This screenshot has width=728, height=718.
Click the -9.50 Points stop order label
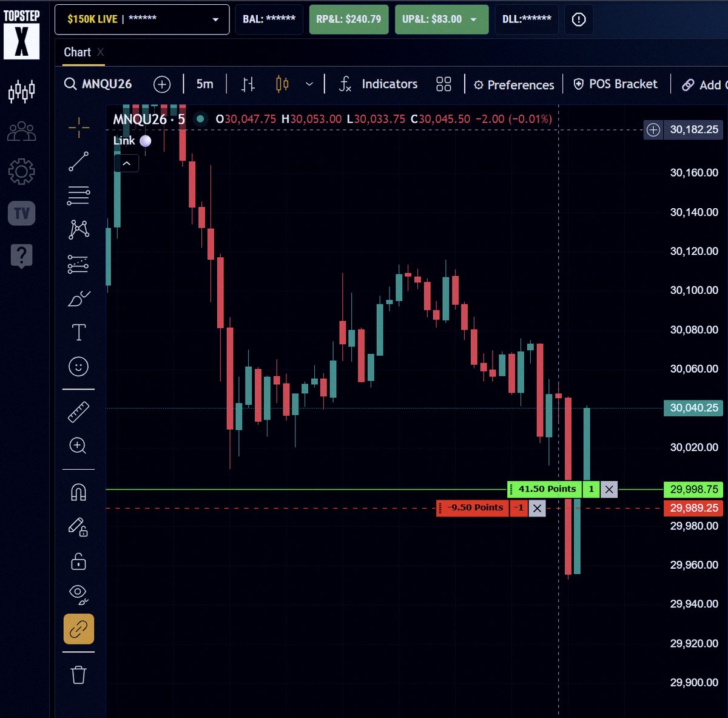[x=473, y=508]
